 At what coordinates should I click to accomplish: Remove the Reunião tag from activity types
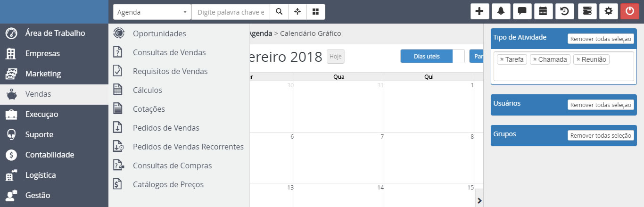tap(578, 59)
